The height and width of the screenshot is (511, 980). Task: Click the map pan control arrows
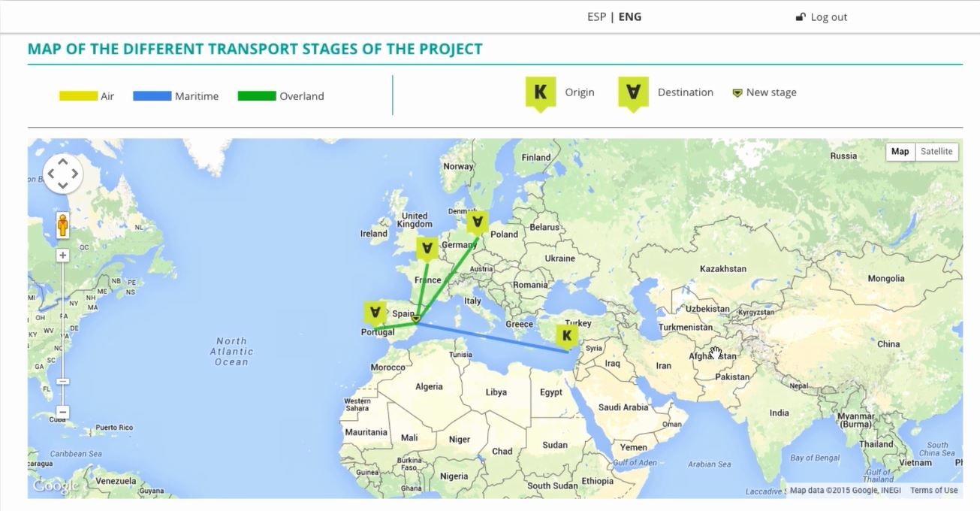click(62, 174)
